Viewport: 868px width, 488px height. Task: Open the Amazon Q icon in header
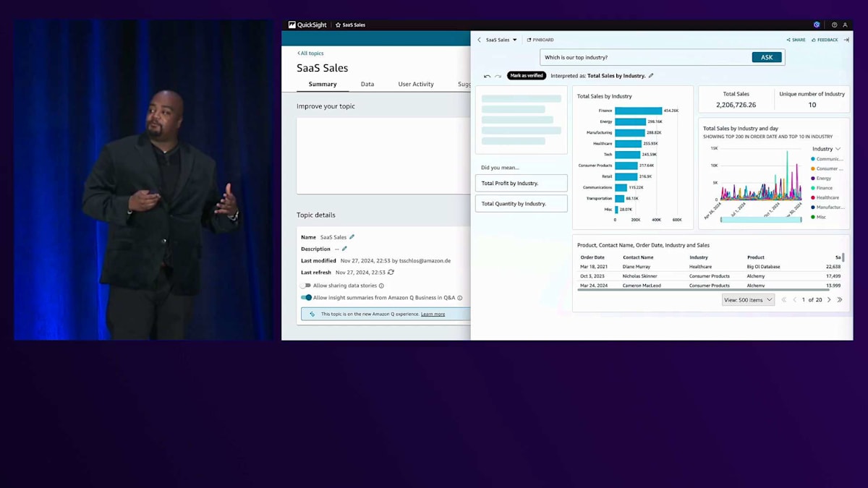[817, 25]
